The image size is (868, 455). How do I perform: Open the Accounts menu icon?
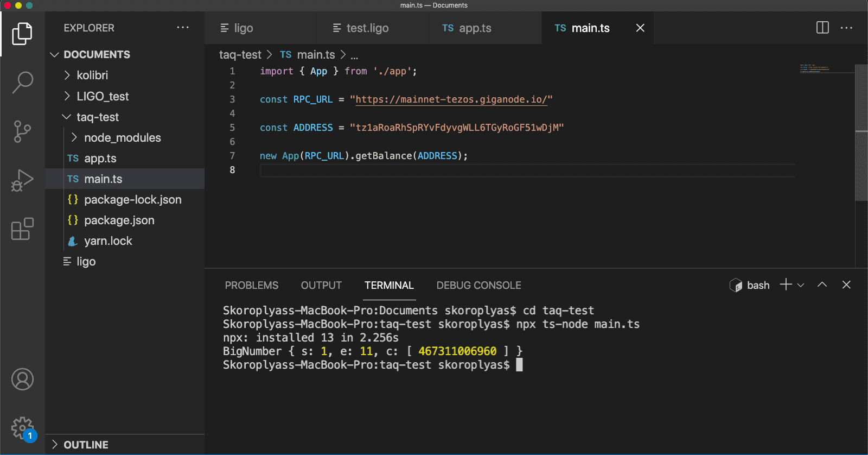22,379
